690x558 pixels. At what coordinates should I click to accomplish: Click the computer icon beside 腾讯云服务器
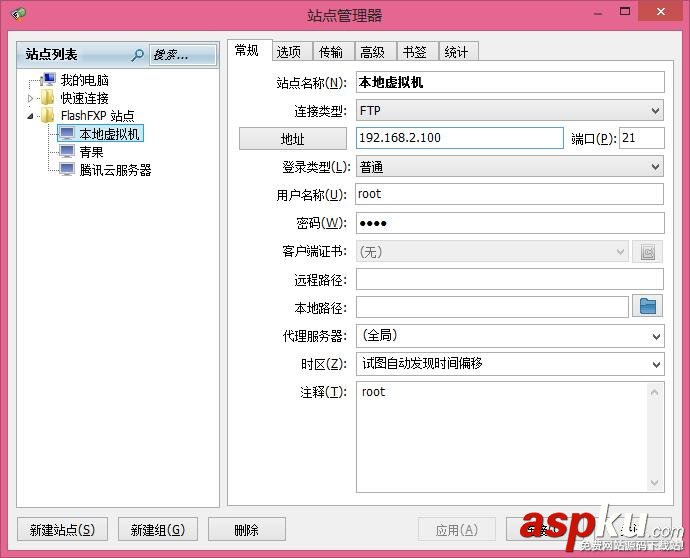[x=67, y=169]
